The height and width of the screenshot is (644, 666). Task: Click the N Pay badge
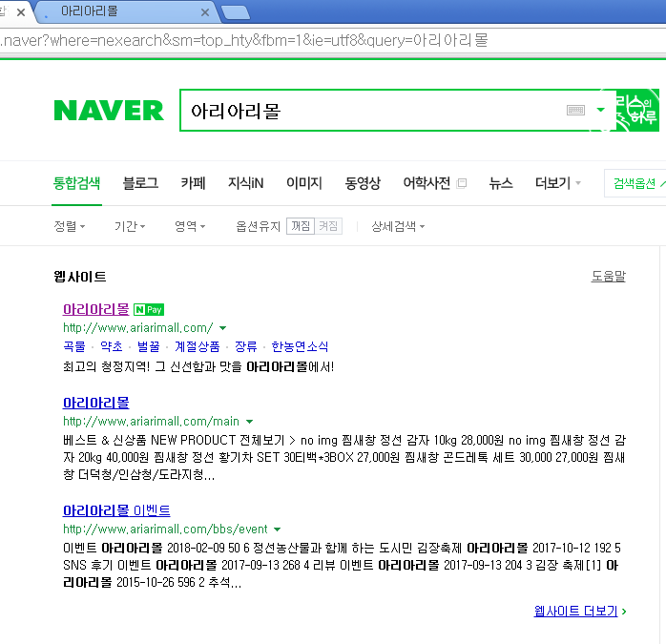tap(149, 310)
